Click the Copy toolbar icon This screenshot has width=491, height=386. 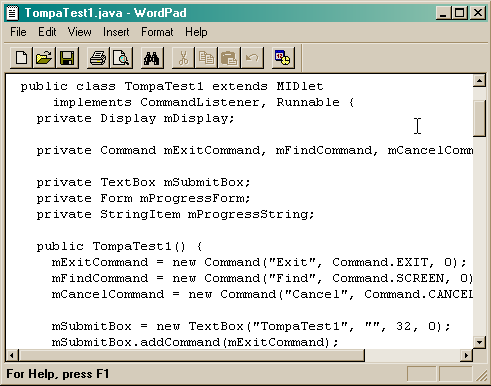coord(206,58)
